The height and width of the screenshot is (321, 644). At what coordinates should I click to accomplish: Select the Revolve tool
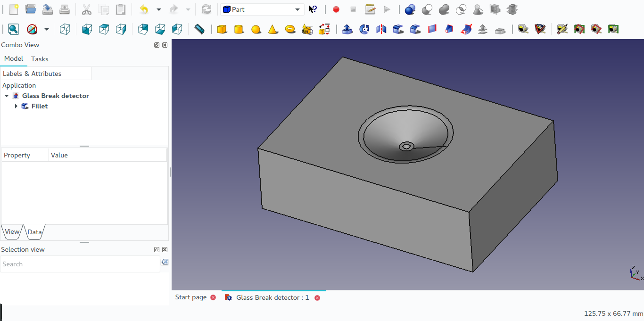pos(364,29)
